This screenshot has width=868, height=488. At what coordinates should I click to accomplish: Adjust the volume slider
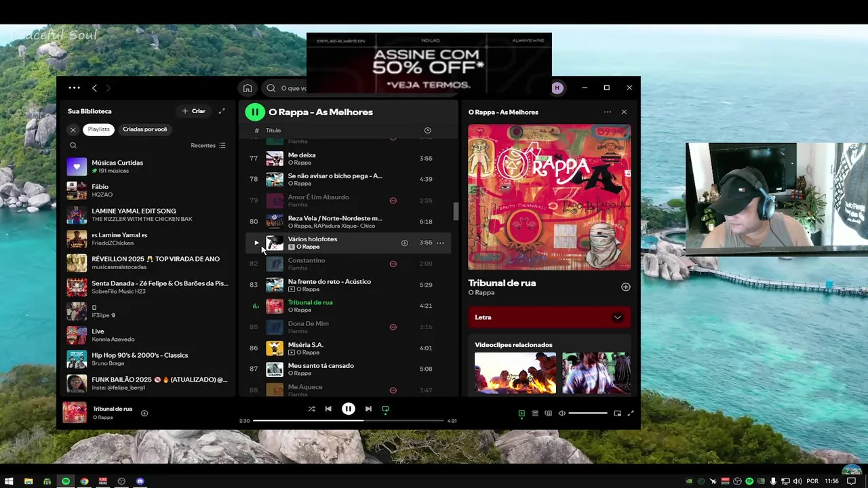coord(588,413)
